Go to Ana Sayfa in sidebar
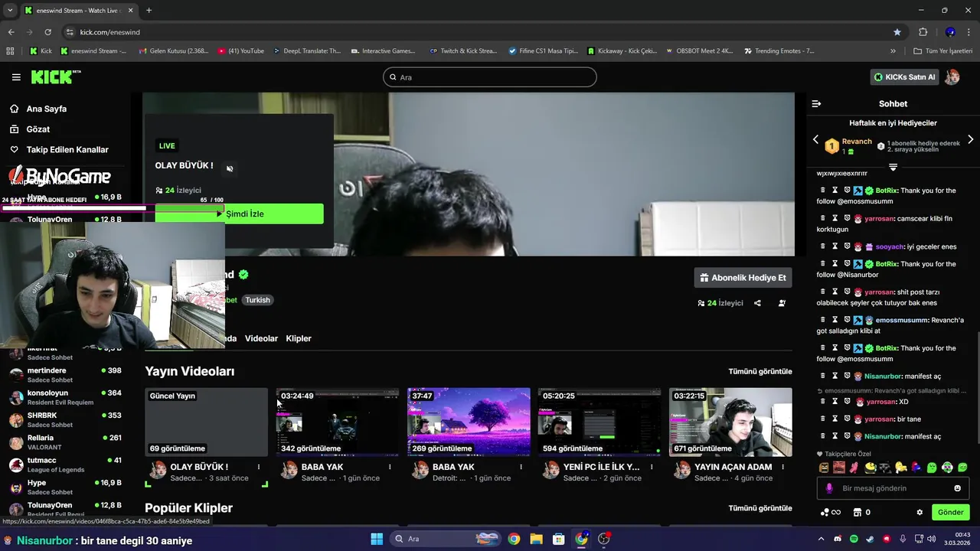This screenshot has width=980, height=551. click(47, 109)
